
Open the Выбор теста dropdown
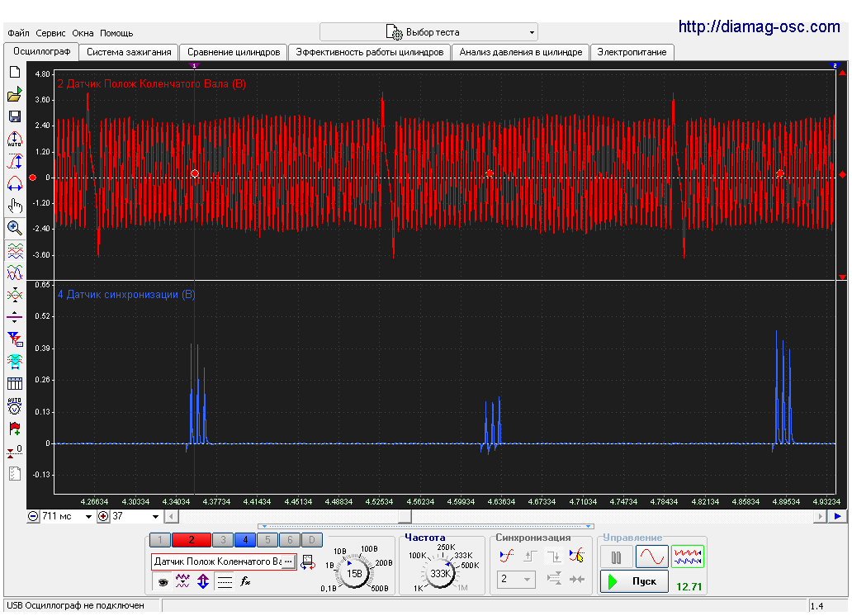(x=428, y=32)
